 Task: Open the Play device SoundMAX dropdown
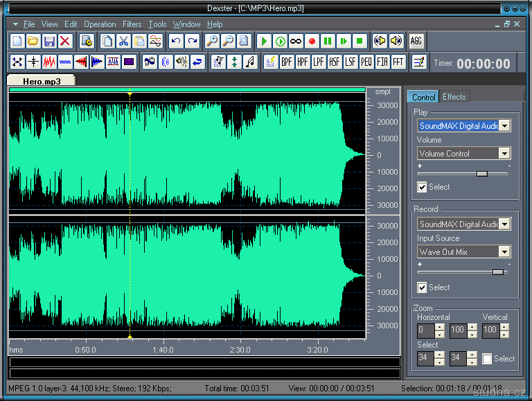tap(504, 126)
